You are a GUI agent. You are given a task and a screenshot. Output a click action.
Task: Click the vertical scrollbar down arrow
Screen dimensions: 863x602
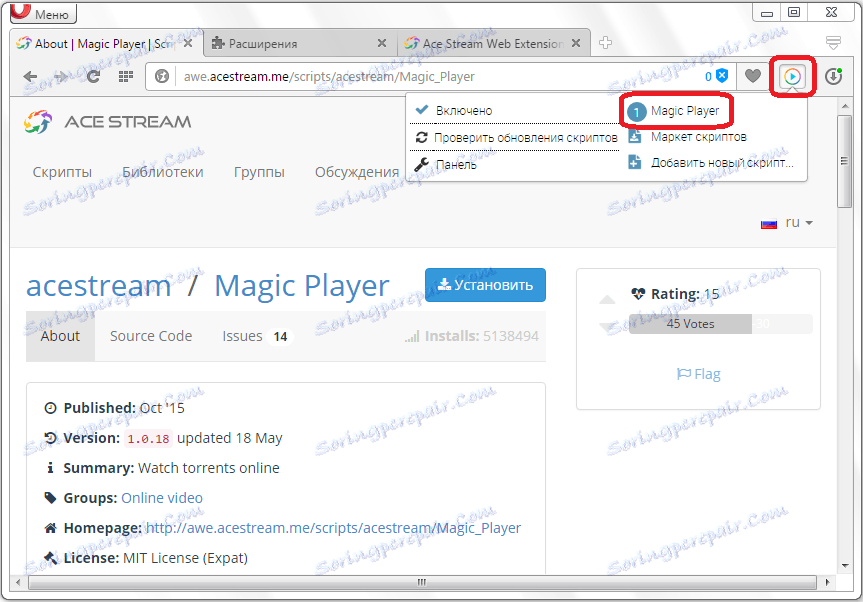(x=844, y=566)
